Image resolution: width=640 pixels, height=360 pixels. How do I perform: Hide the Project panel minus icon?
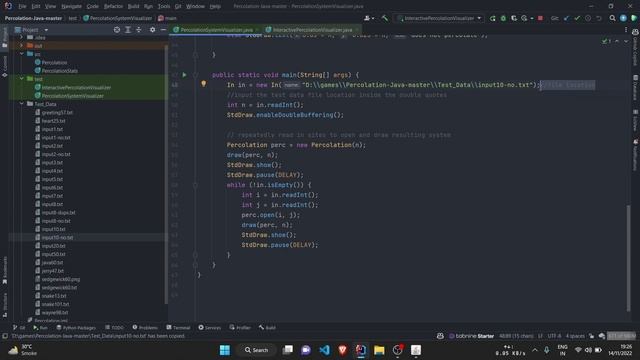click(163, 30)
